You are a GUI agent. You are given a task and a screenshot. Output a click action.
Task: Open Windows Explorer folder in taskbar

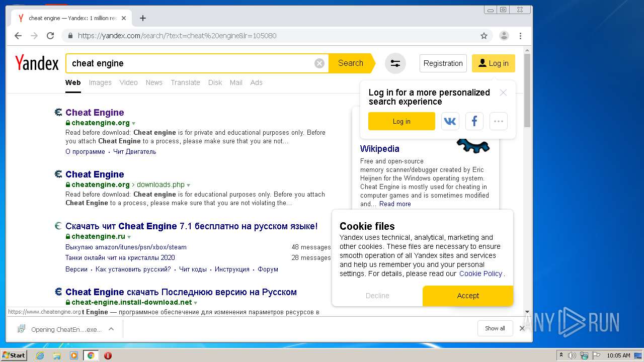coord(57,355)
